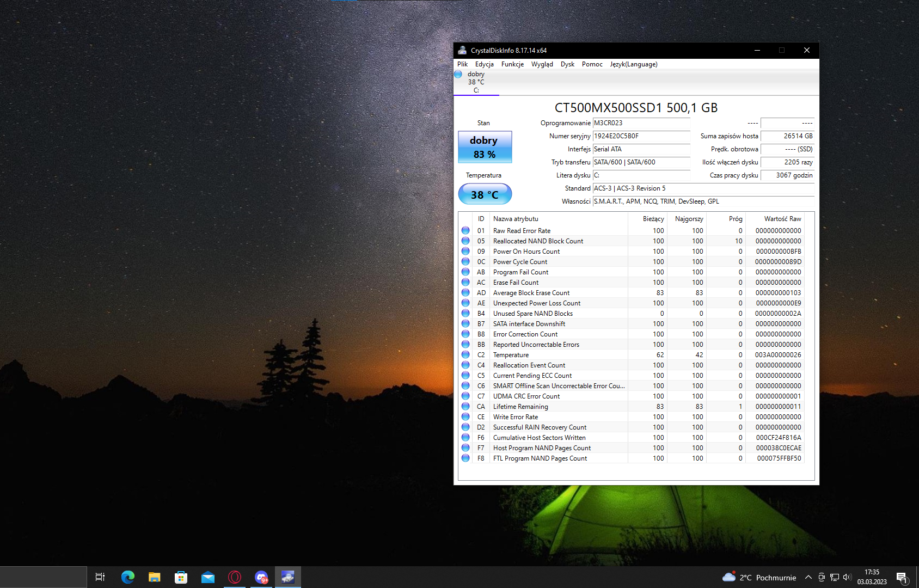The height and width of the screenshot is (588, 919).
Task: Click the status icon of Power Cycle Count
Action: tap(465, 261)
